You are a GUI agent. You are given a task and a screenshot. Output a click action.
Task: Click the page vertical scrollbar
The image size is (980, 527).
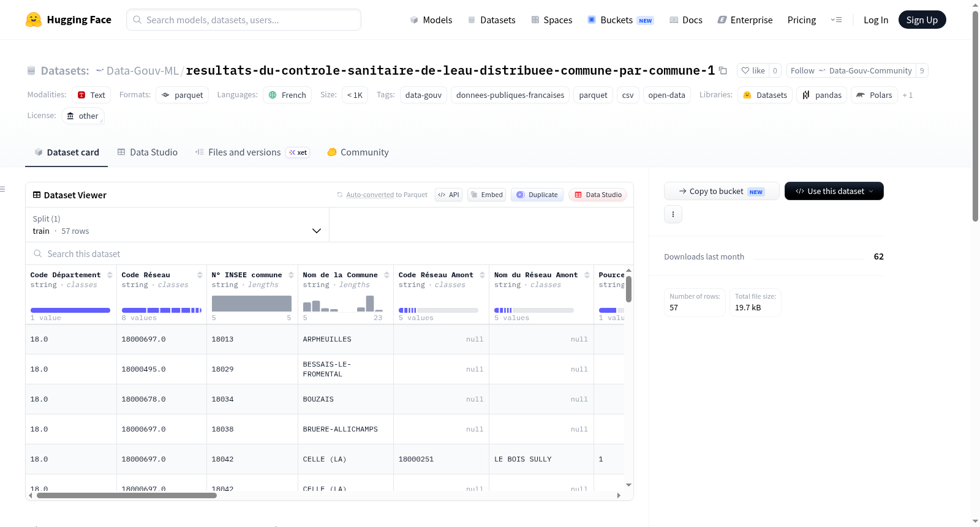point(976,116)
